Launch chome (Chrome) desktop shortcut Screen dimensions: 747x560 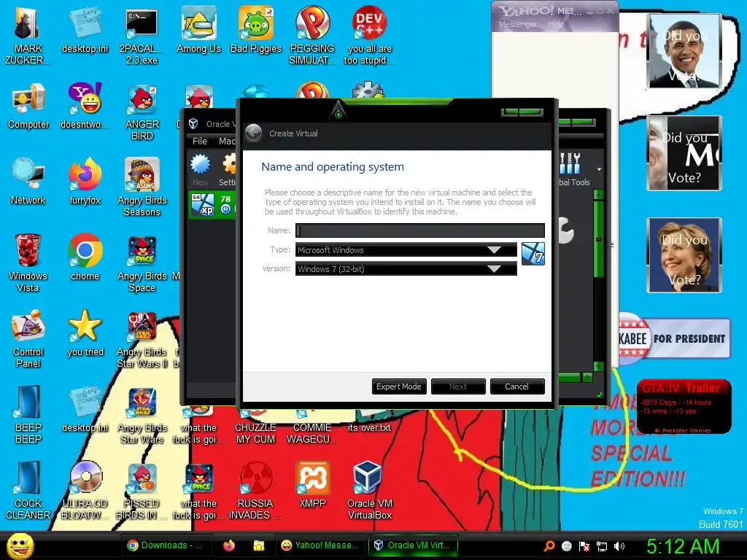(85, 257)
